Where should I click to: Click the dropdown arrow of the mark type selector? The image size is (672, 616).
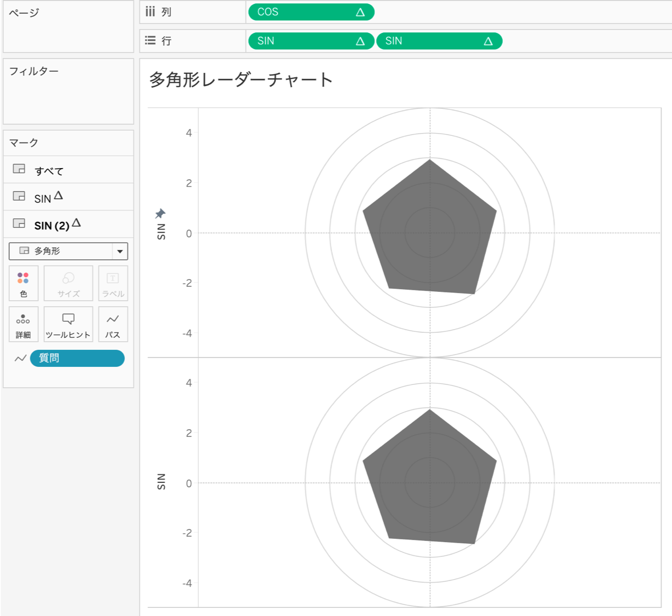[x=120, y=251]
